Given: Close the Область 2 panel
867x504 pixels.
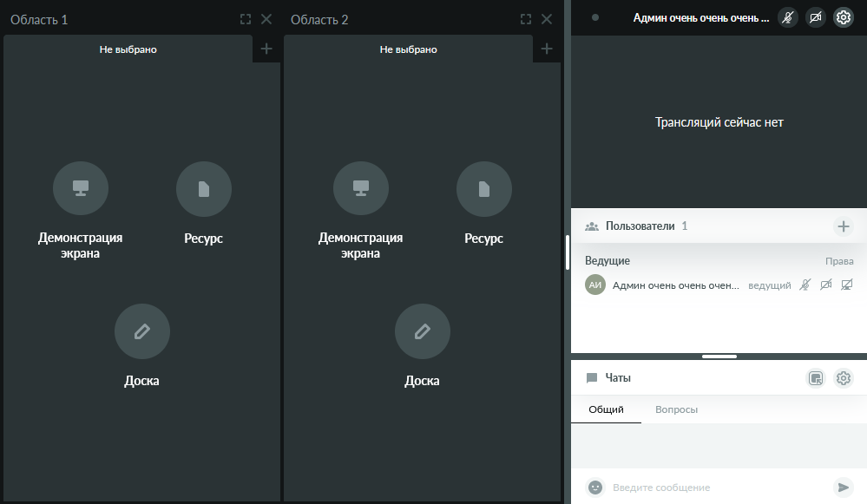Looking at the screenshot, I should 547,19.
